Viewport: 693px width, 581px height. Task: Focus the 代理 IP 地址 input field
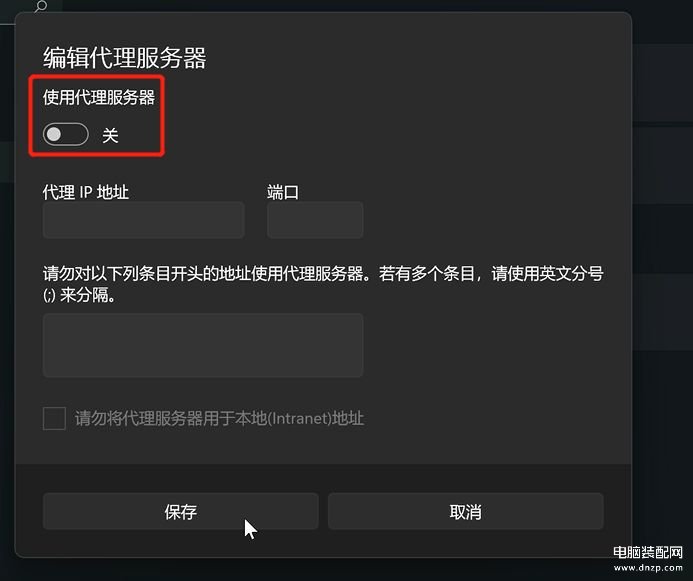point(144,220)
